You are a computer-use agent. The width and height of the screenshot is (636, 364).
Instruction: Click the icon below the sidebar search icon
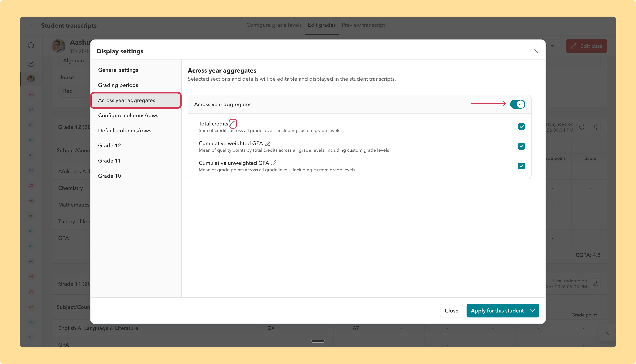point(31,63)
